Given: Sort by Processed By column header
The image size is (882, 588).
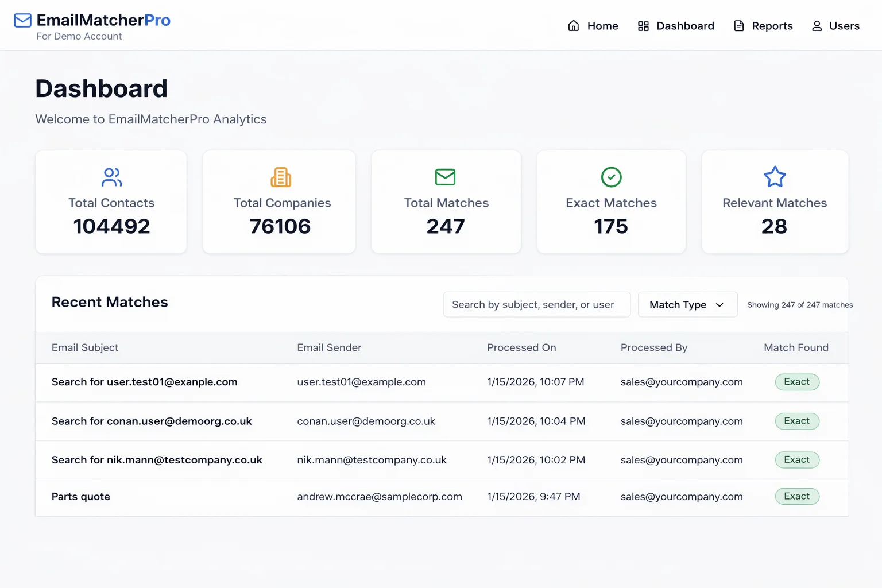Looking at the screenshot, I should coord(654,347).
